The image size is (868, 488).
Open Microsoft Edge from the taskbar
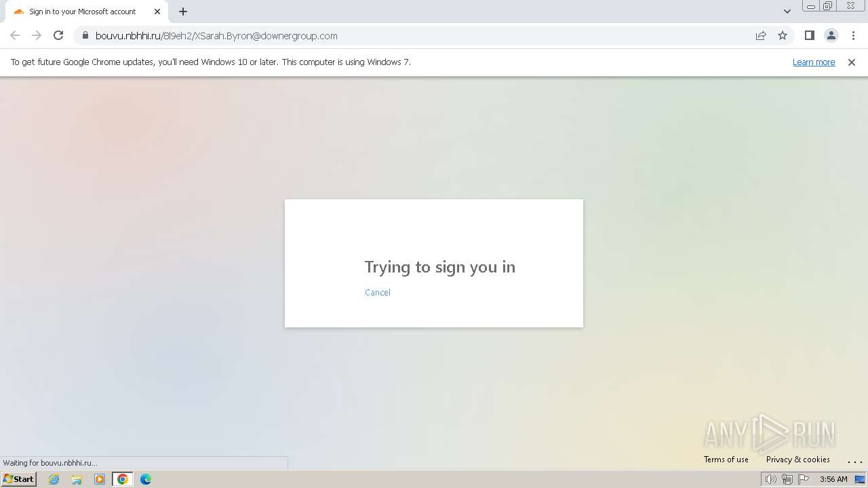point(146,479)
